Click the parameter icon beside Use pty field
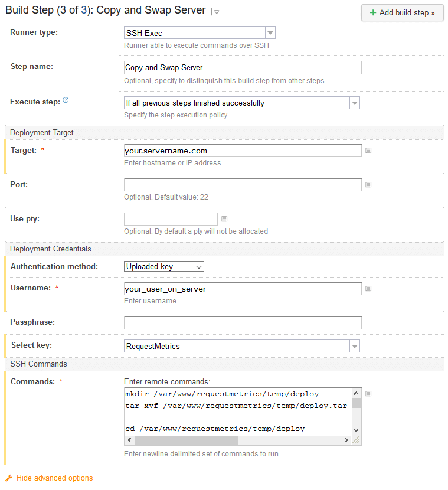The width and height of the screenshot is (448, 490). [224, 218]
